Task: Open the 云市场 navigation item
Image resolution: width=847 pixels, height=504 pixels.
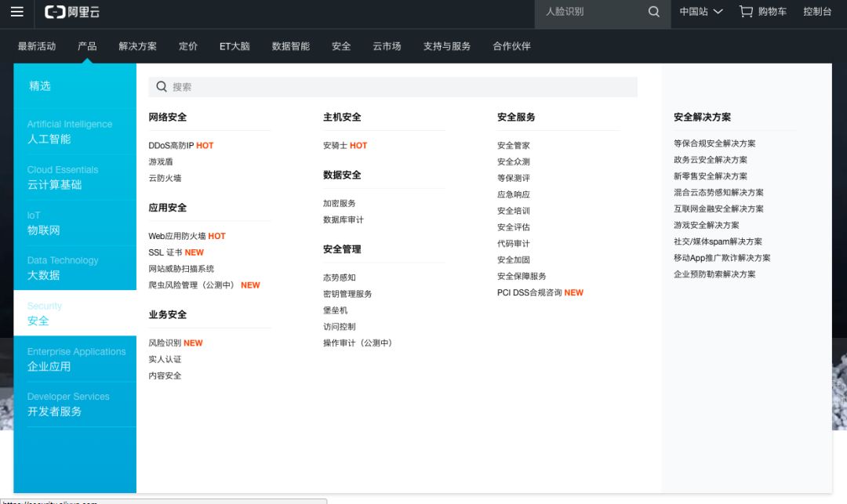Action: click(x=387, y=46)
